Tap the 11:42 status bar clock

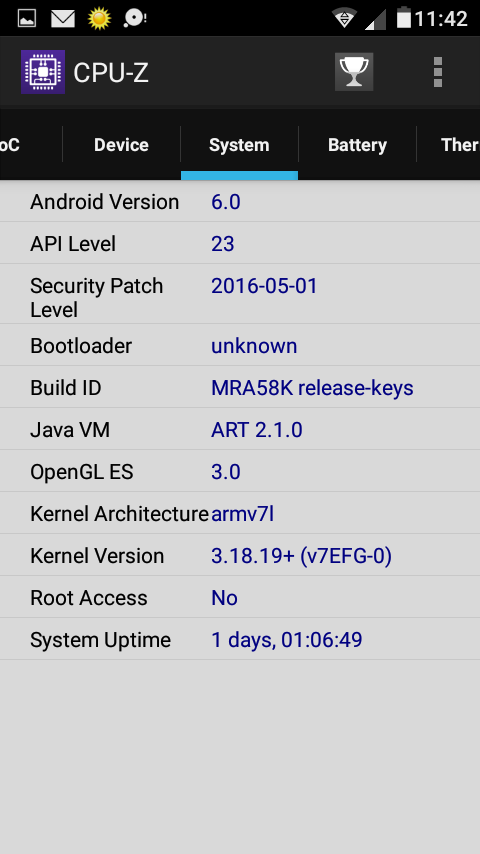coord(441,19)
